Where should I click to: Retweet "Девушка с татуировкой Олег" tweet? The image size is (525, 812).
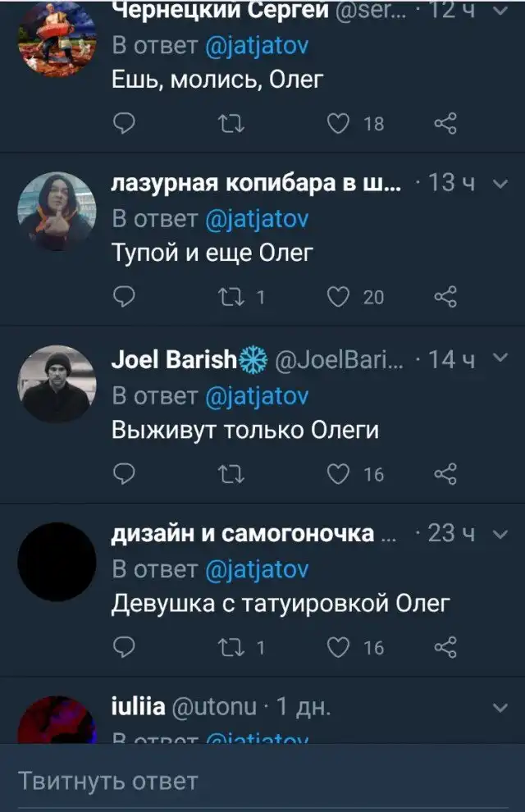coord(231,648)
